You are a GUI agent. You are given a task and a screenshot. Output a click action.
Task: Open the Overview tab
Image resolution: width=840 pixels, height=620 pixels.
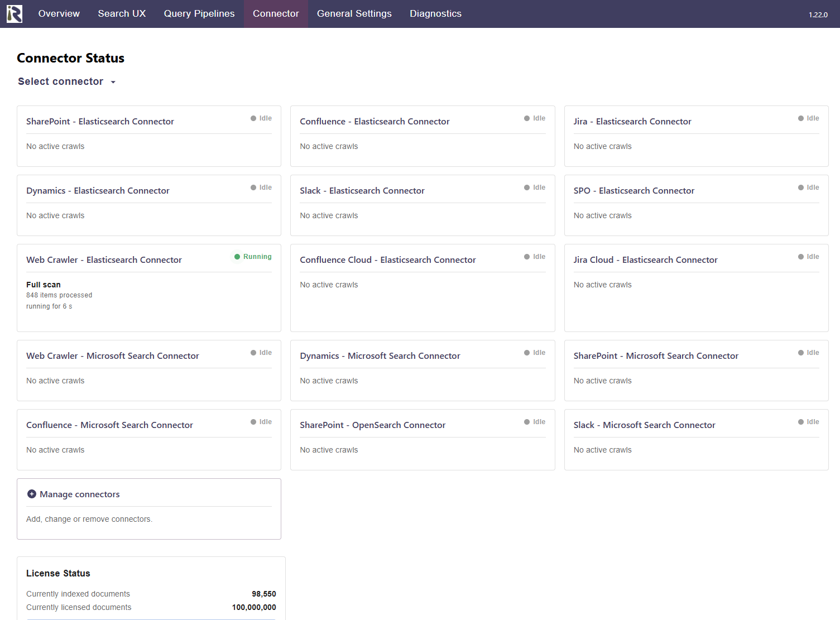(x=59, y=14)
